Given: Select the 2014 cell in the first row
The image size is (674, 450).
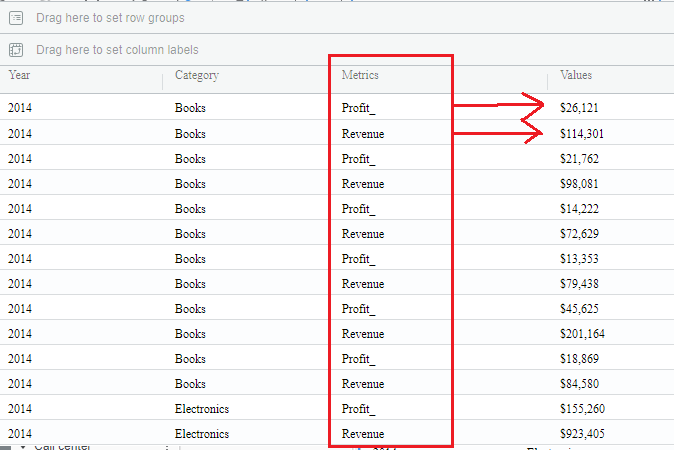Looking at the screenshot, I should tap(20, 107).
